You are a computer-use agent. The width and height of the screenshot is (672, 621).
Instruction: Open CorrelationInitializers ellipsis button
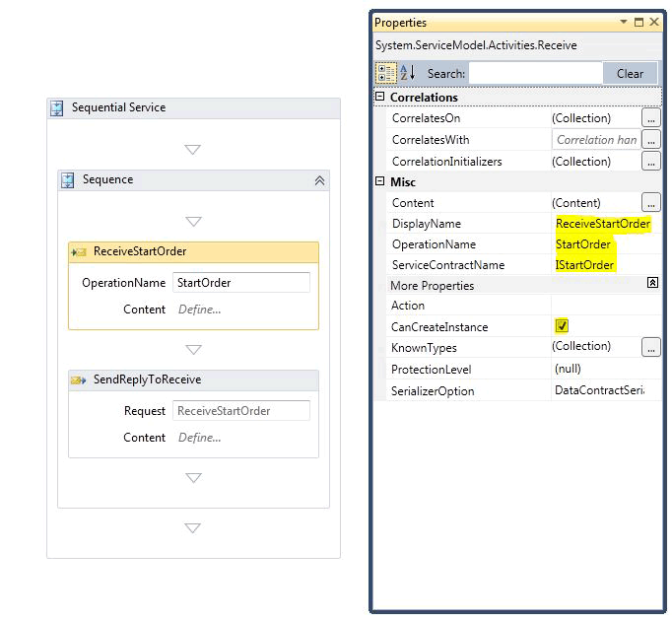[x=651, y=162]
